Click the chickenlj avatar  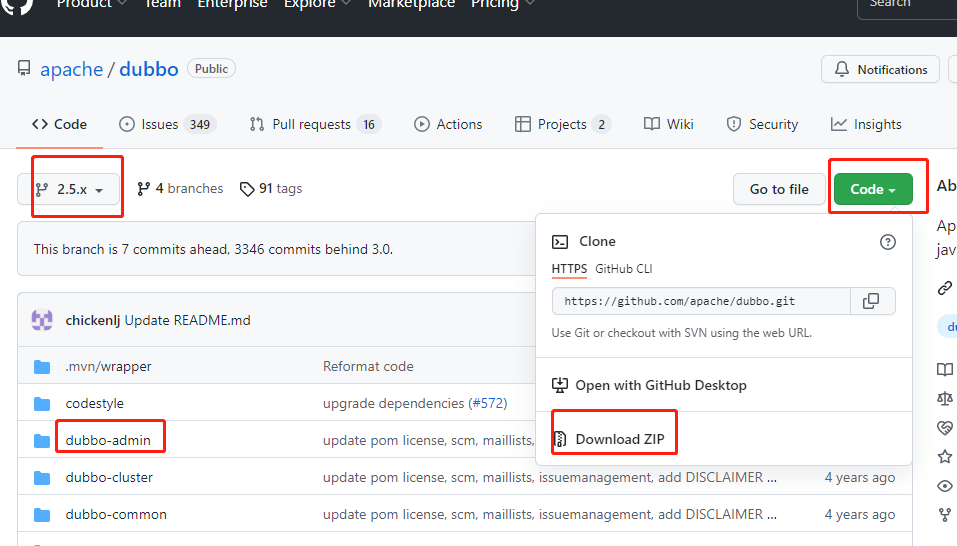pos(42,320)
